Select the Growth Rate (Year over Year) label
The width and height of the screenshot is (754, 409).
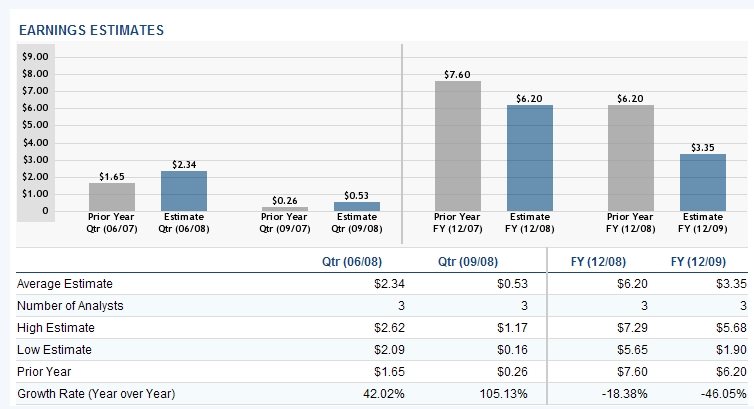tap(98, 392)
